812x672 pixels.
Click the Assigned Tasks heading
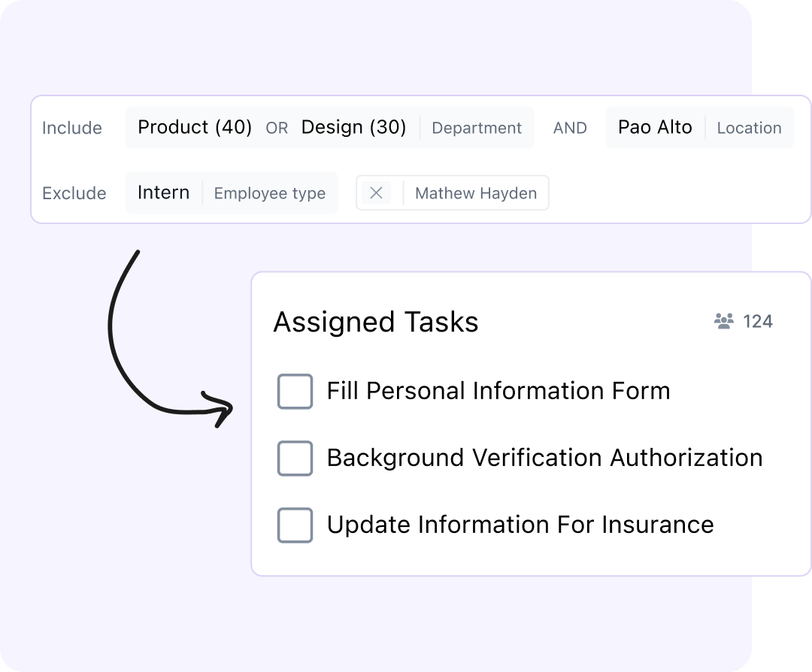pos(376,322)
